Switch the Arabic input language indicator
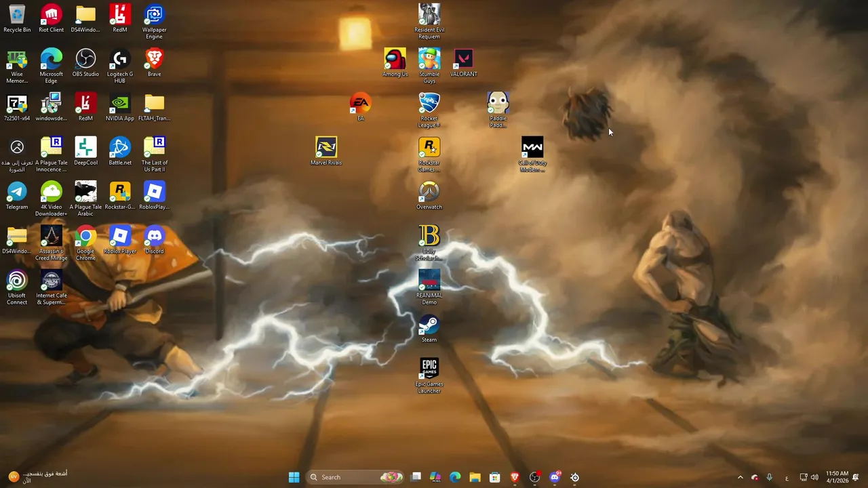 point(787,477)
